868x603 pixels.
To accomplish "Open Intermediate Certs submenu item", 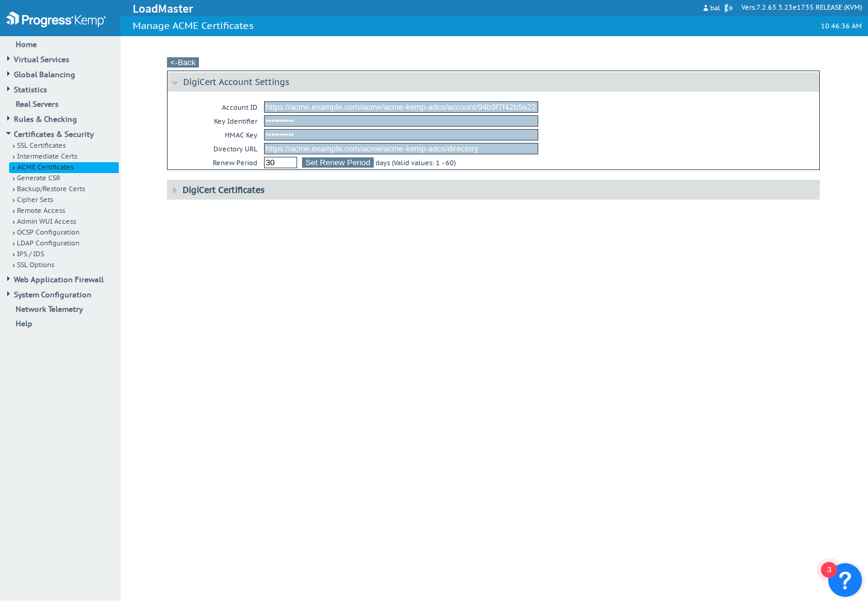I will click(x=47, y=156).
